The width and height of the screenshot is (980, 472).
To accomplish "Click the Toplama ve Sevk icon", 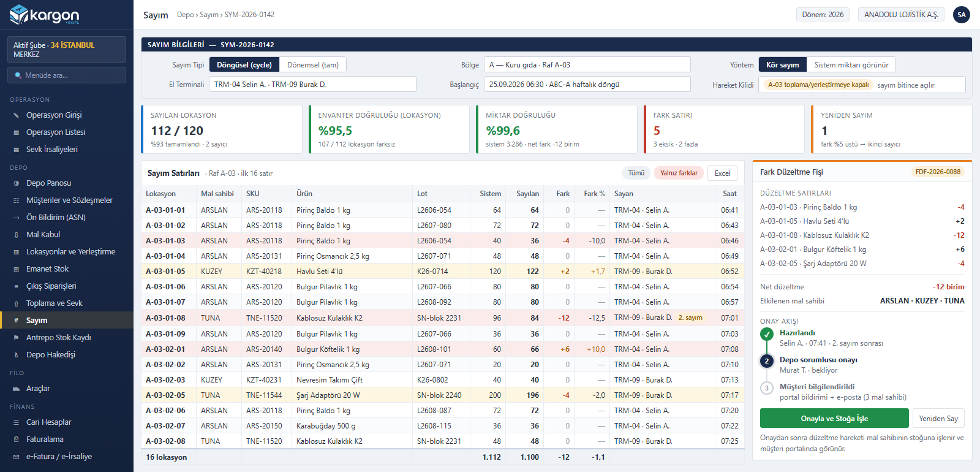I will pos(17,303).
